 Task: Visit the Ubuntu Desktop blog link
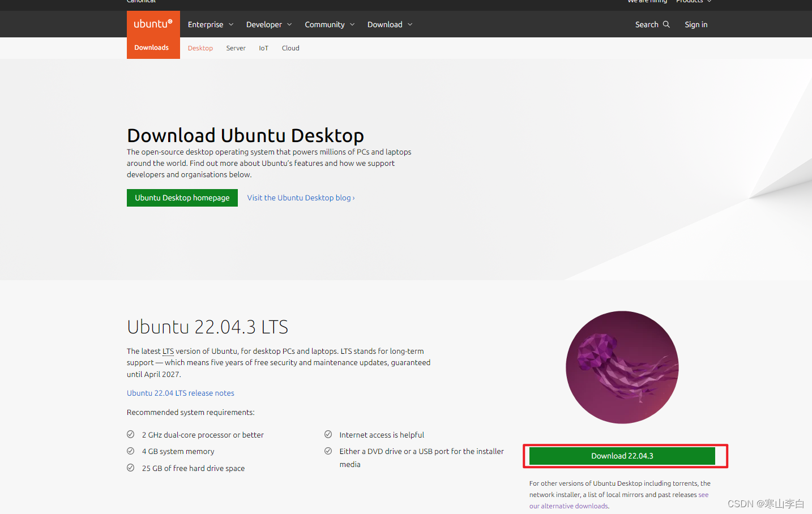tap(300, 198)
